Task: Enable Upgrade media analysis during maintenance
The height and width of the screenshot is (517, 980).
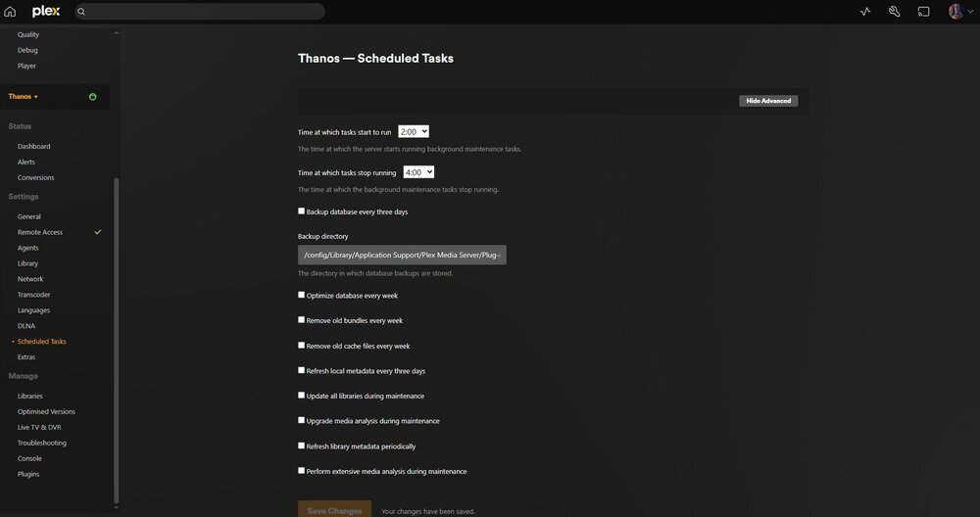Action: pyautogui.click(x=301, y=420)
